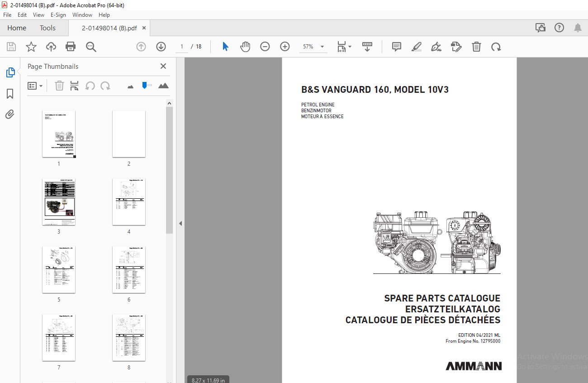Click the 'EDITION 04/2021 ML' text
Viewport: 588px width, 383px height.
(x=479, y=335)
